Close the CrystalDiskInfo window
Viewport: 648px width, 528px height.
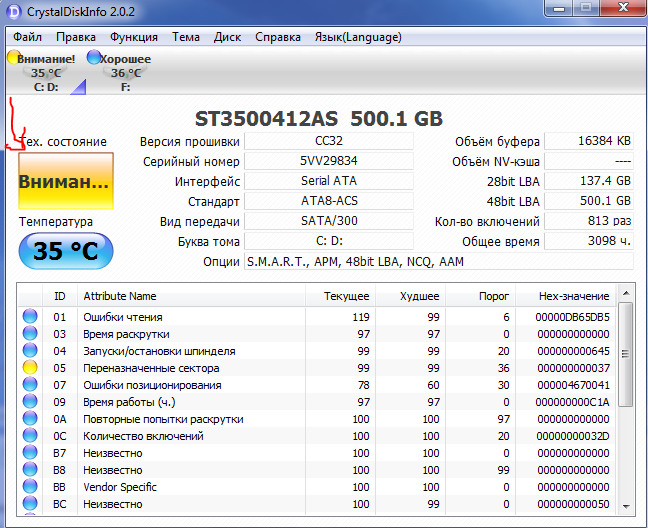pyautogui.click(x=623, y=7)
